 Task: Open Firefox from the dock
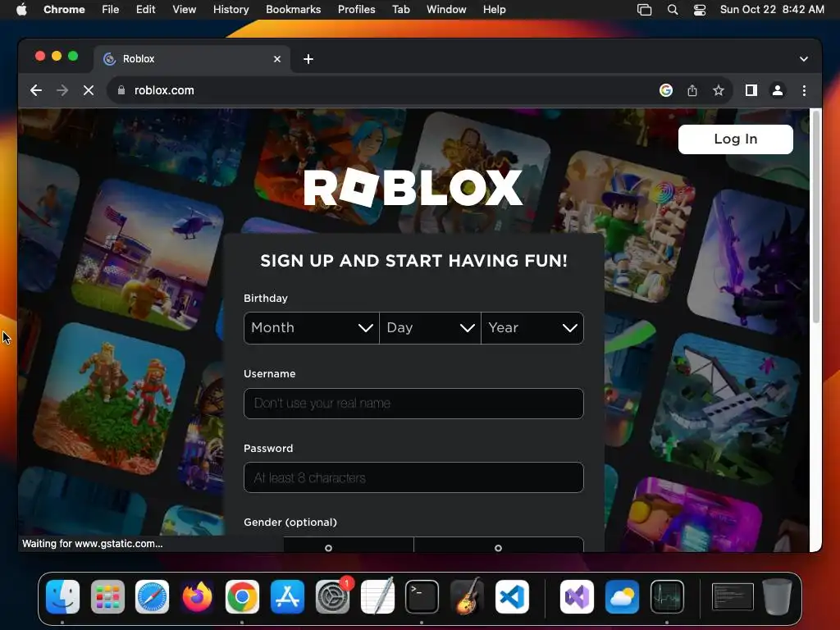(x=197, y=597)
